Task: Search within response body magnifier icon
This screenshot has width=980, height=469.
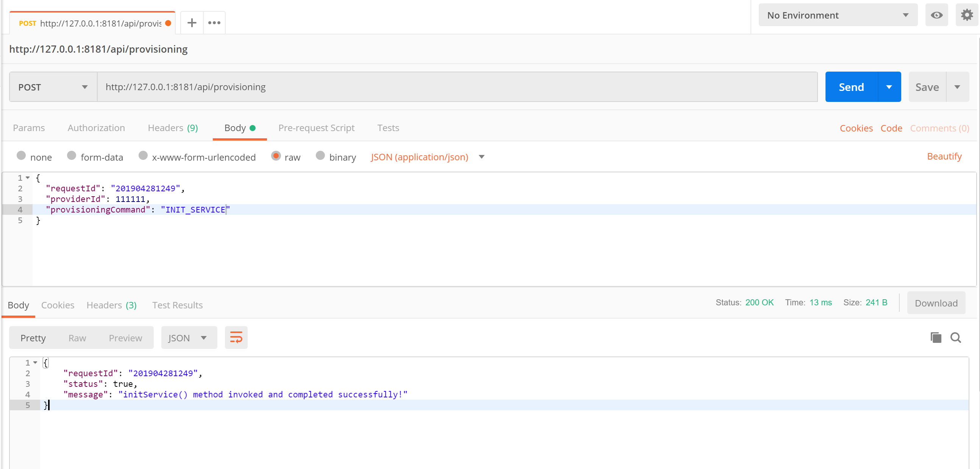Action: pyautogui.click(x=956, y=338)
